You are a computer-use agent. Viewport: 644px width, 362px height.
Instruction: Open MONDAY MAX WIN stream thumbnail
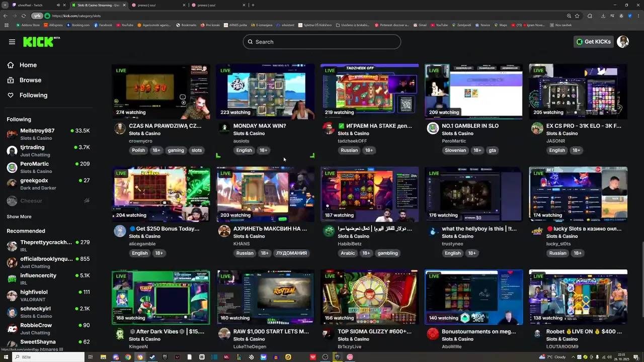tap(266, 92)
